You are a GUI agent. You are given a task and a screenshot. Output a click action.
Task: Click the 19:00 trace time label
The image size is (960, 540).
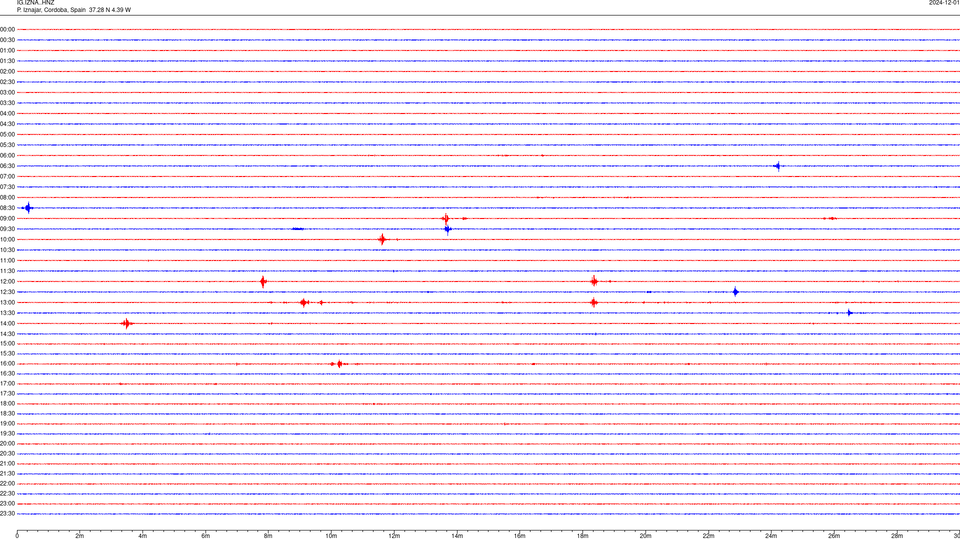click(x=7, y=424)
